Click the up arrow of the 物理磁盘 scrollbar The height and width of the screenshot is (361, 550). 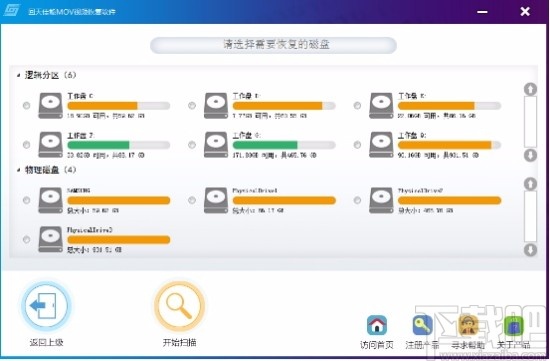[530, 184]
